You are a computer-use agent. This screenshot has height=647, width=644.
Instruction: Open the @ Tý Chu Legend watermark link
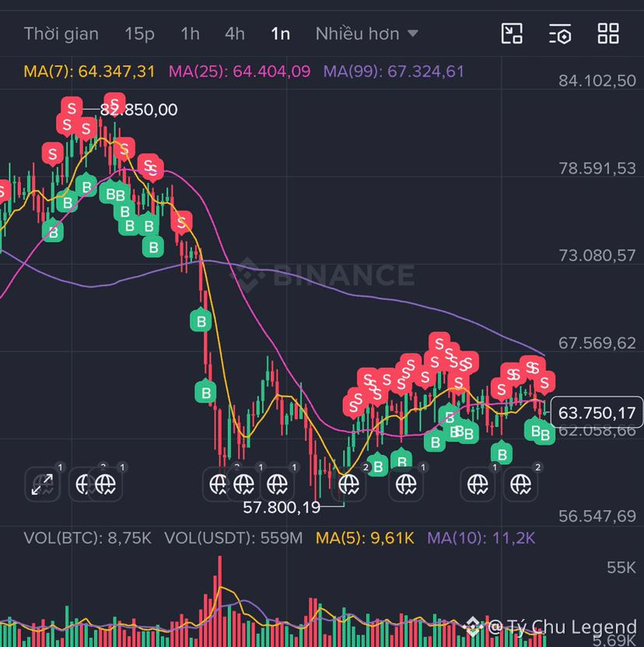[x=562, y=627]
